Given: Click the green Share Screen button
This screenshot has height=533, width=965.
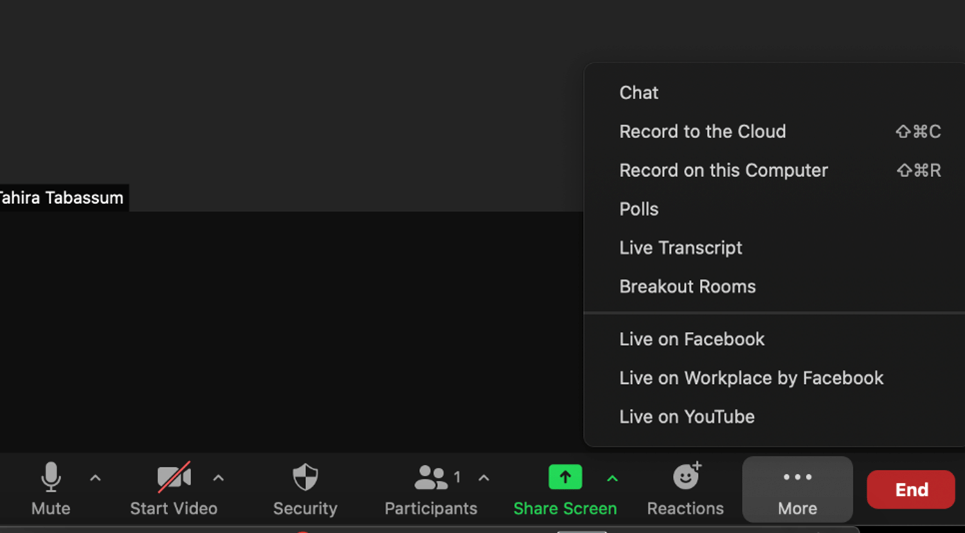Looking at the screenshot, I should coord(565,489).
